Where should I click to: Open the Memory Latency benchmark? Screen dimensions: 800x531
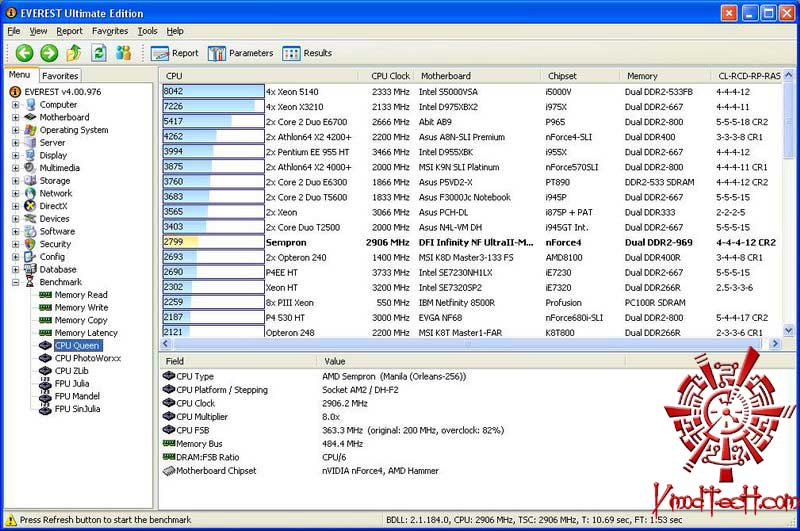86,333
